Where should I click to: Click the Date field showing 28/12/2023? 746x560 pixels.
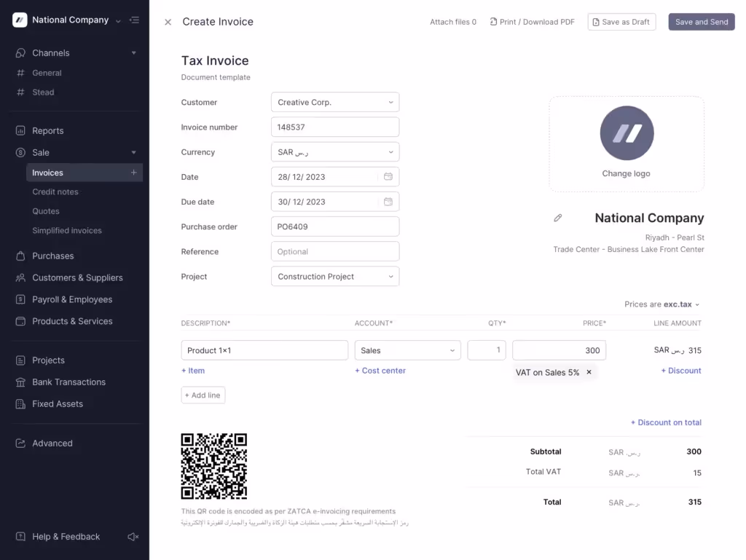pos(335,177)
